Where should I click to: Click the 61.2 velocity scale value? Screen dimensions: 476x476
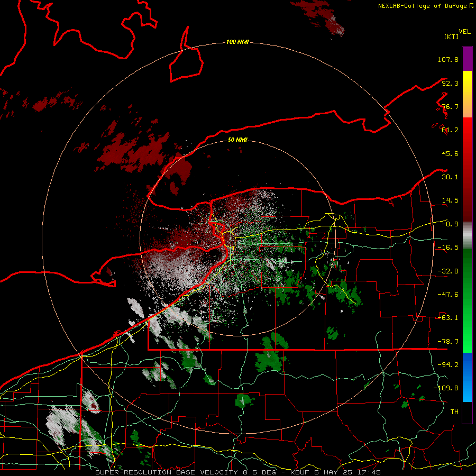click(450, 130)
